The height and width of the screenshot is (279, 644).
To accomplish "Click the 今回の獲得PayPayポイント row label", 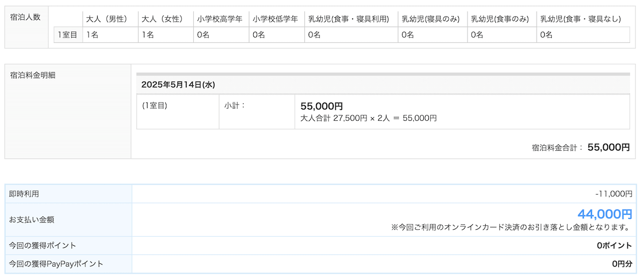I will (x=56, y=263).
